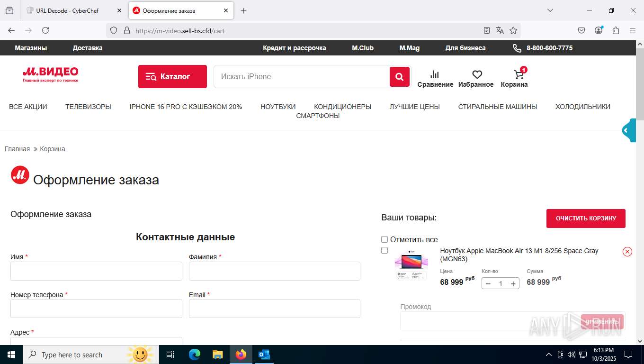644x364 pixels.
Task: Click the tracking protection shield icon
Action: (x=114, y=30)
